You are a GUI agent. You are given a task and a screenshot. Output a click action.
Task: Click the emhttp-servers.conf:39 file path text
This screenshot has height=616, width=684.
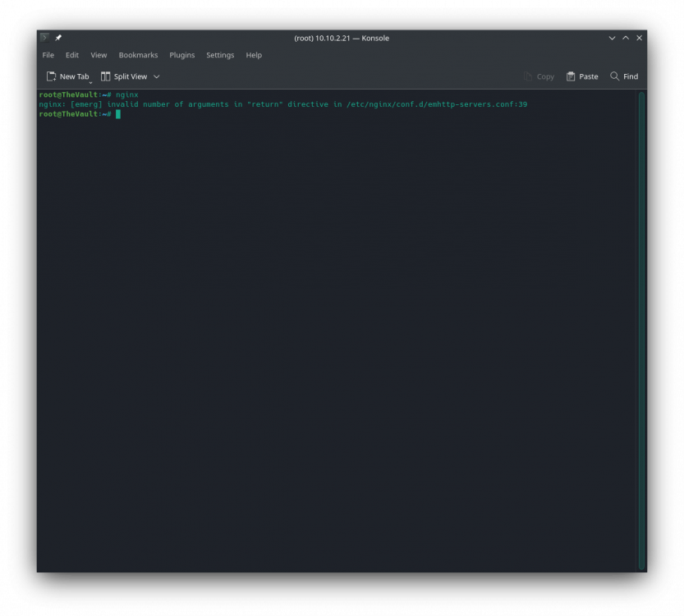(437, 104)
